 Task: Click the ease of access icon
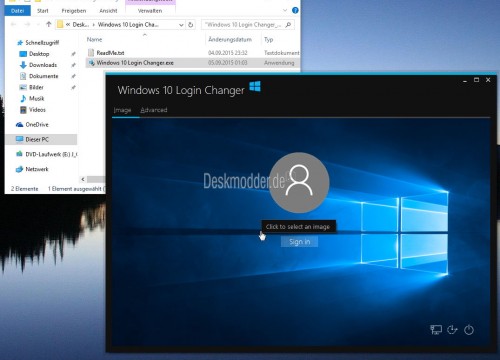pos(452,330)
